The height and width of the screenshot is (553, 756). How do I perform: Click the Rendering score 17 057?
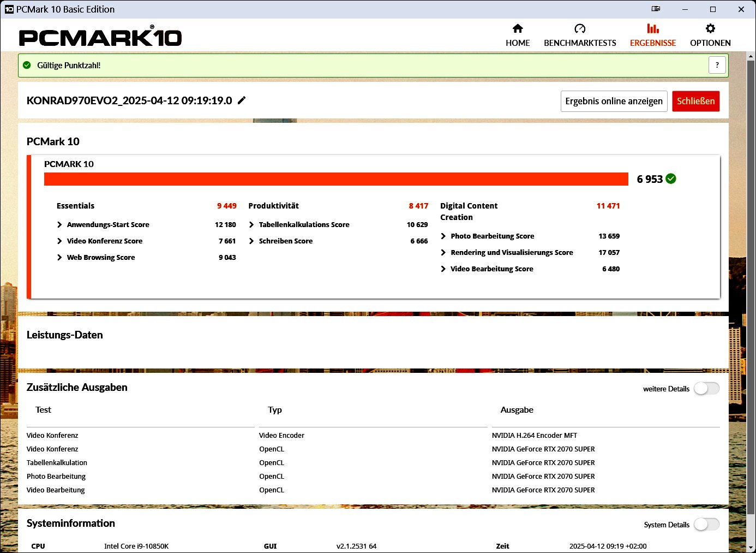click(x=609, y=252)
